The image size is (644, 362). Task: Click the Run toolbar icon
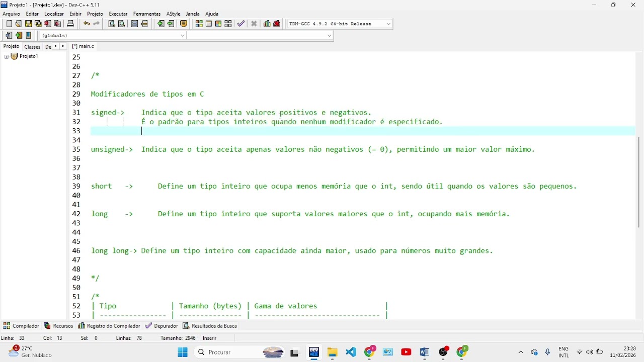point(209,24)
